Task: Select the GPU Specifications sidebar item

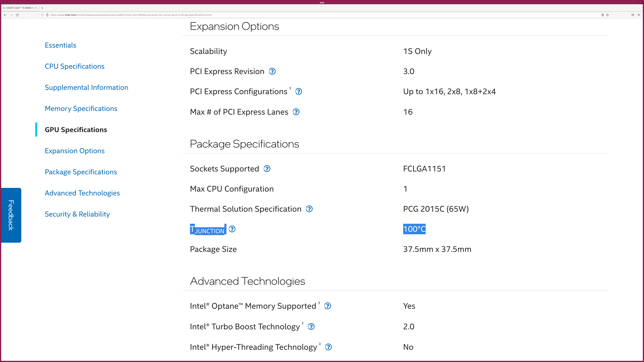Action: tap(76, 129)
